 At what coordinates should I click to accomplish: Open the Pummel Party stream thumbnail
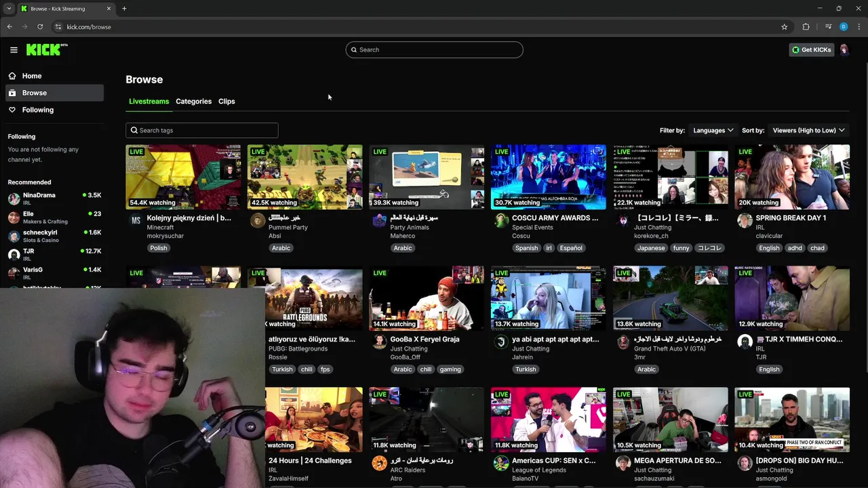(x=305, y=177)
